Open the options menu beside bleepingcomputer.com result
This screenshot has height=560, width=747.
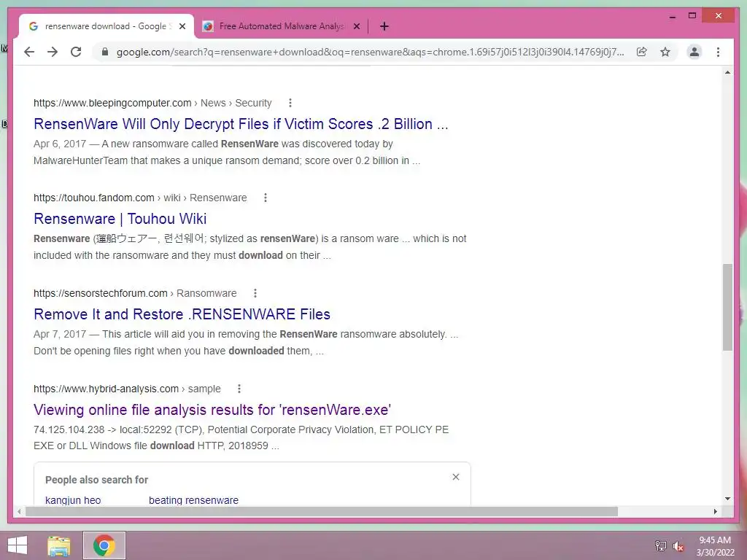[290, 103]
